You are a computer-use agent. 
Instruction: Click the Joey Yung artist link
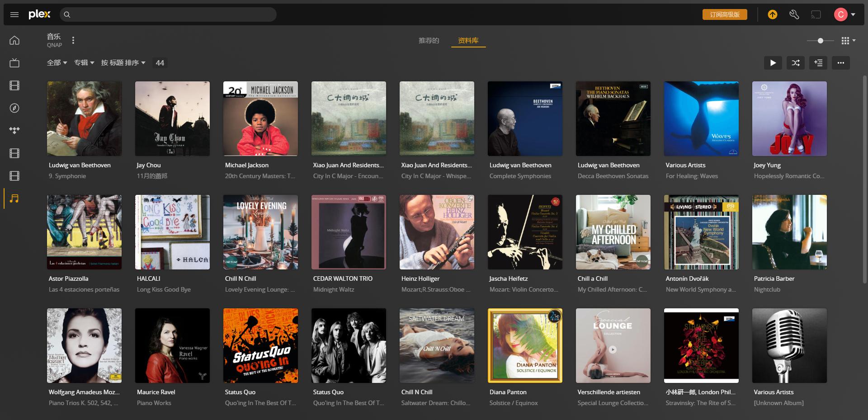coord(767,165)
